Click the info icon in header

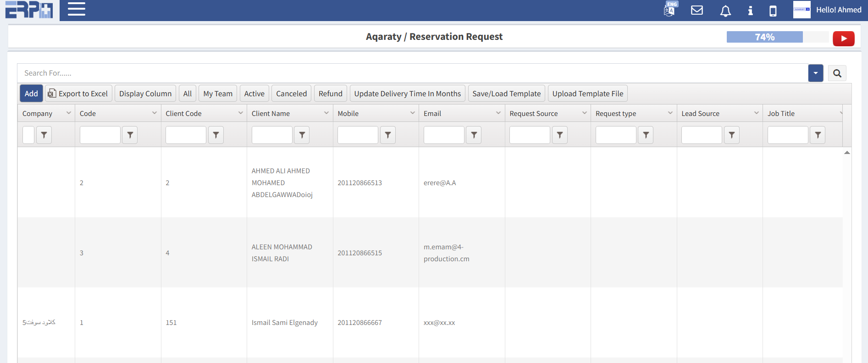pos(750,11)
